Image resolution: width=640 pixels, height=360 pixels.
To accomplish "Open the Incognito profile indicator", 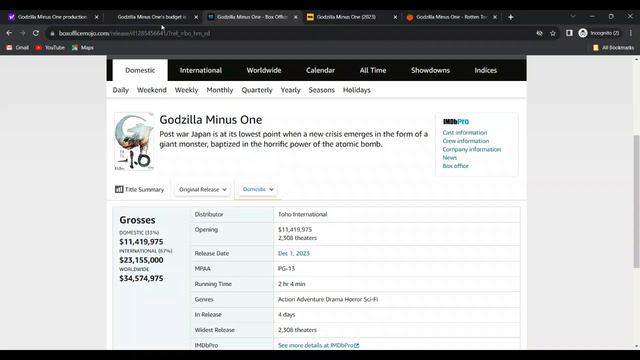I will pos(599,33).
